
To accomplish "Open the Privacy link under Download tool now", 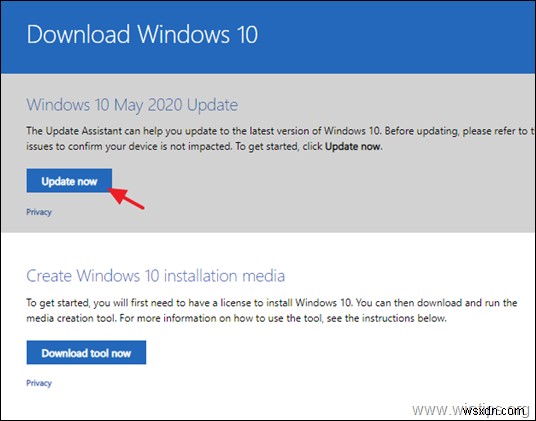I will pyautogui.click(x=39, y=383).
